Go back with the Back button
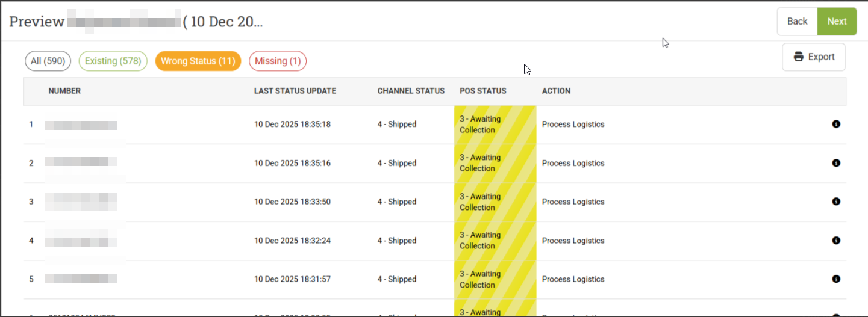Image resolution: width=868 pixels, height=317 pixels. pyautogui.click(x=797, y=22)
